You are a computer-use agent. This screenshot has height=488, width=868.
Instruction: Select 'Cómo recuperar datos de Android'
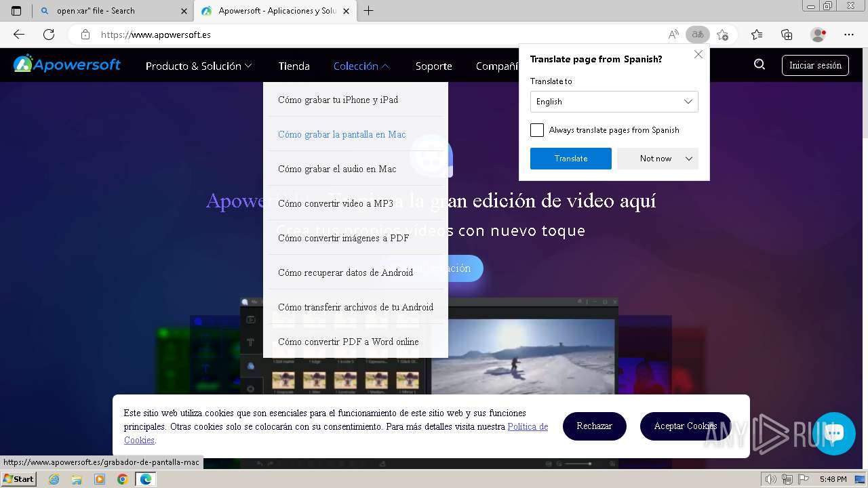click(355, 272)
